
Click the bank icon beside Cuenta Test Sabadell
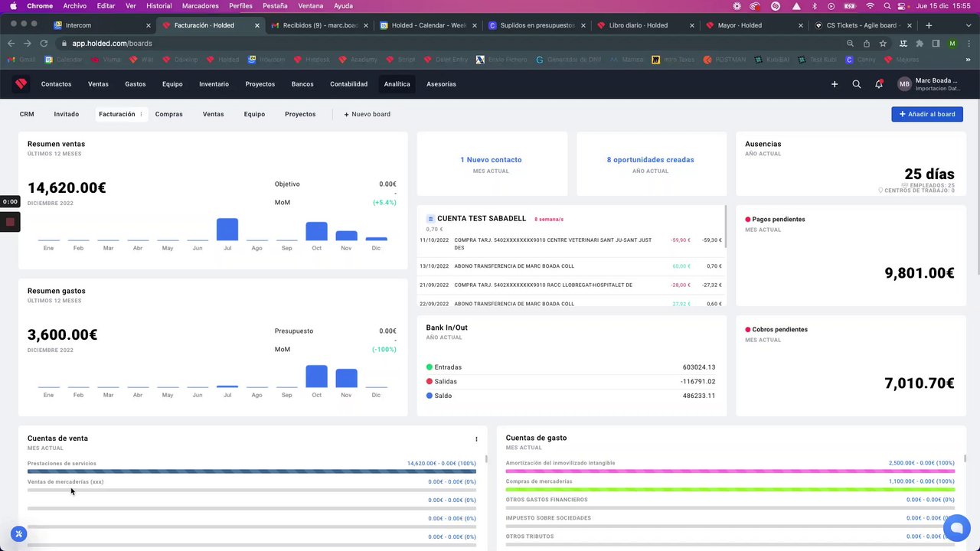430,219
